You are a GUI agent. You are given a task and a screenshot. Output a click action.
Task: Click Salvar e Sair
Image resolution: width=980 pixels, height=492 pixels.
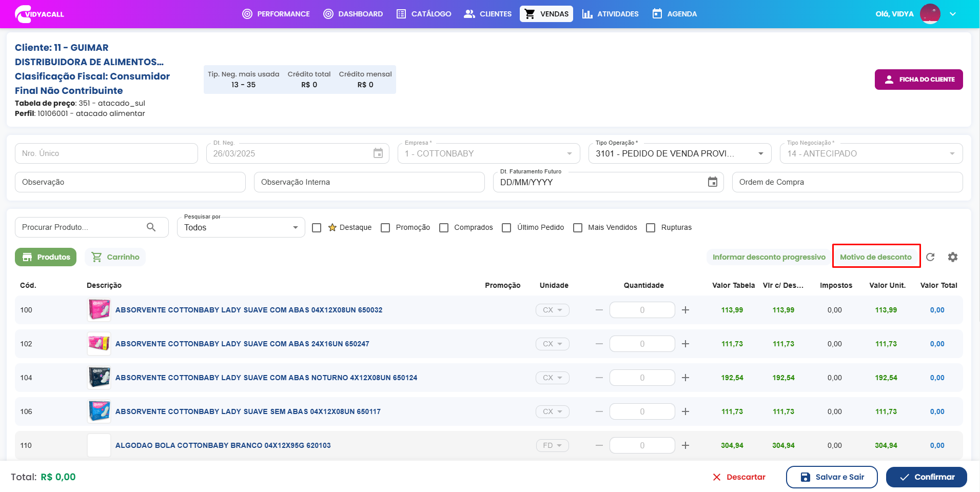[832, 477]
